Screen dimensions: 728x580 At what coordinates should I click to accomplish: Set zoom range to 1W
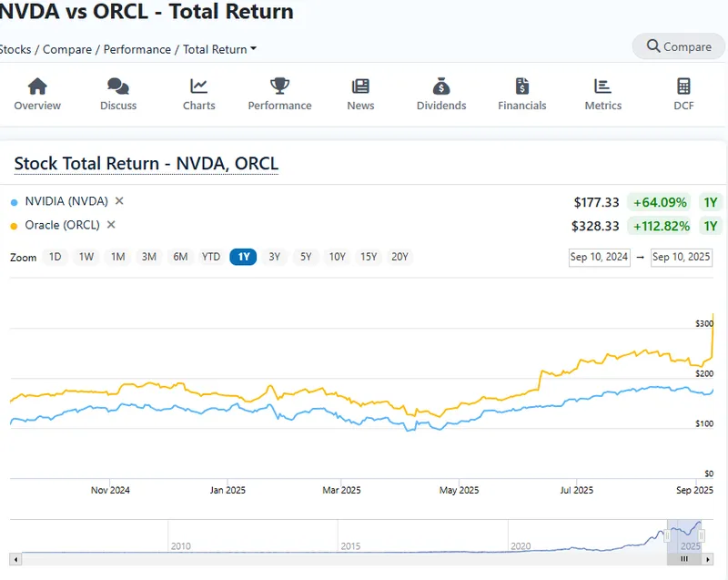tap(86, 257)
